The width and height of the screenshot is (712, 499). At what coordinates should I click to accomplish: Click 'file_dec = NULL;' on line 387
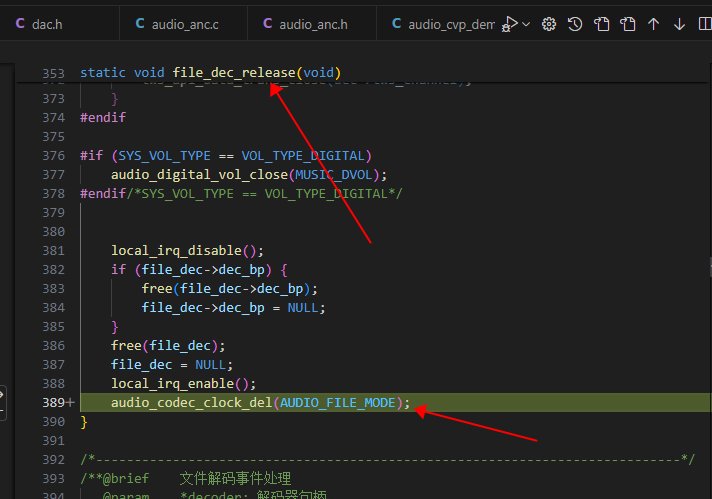pos(172,365)
